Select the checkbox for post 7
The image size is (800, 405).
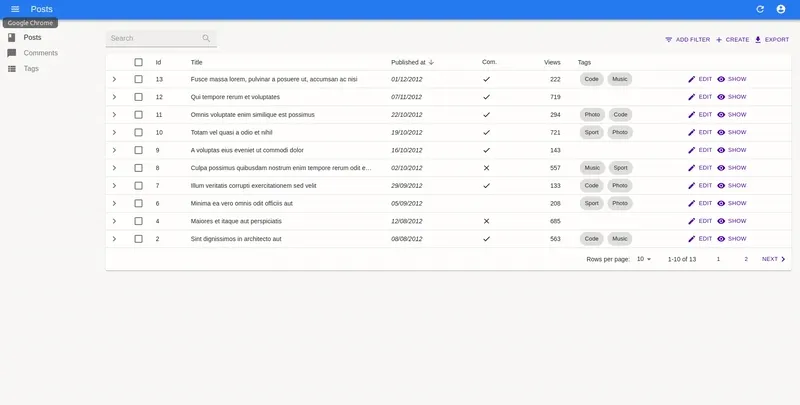point(139,186)
